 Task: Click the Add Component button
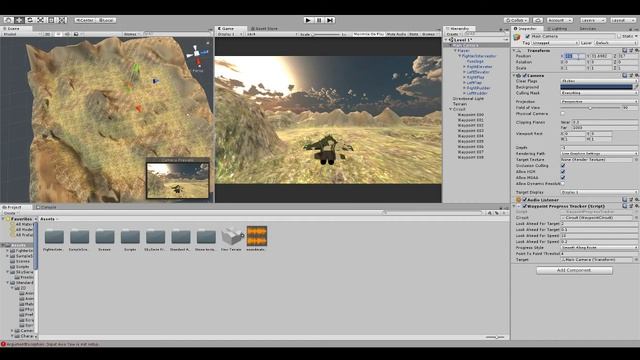click(x=574, y=270)
